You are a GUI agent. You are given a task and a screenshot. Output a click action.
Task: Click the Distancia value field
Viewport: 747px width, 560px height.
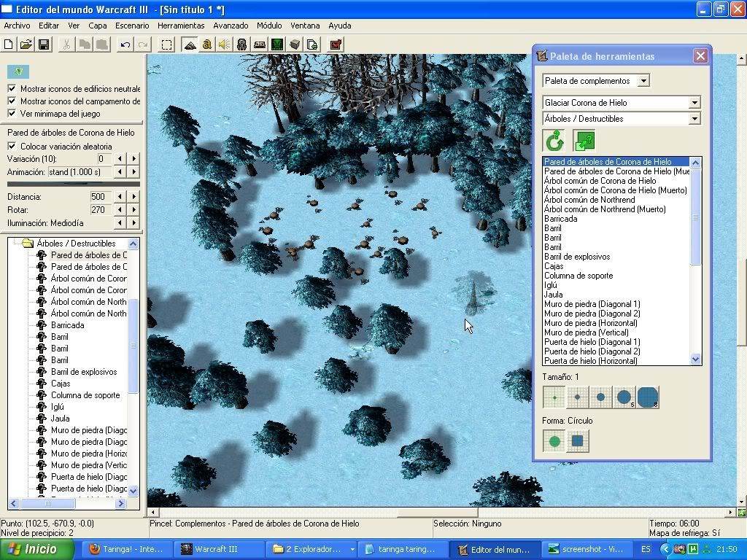point(100,197)
